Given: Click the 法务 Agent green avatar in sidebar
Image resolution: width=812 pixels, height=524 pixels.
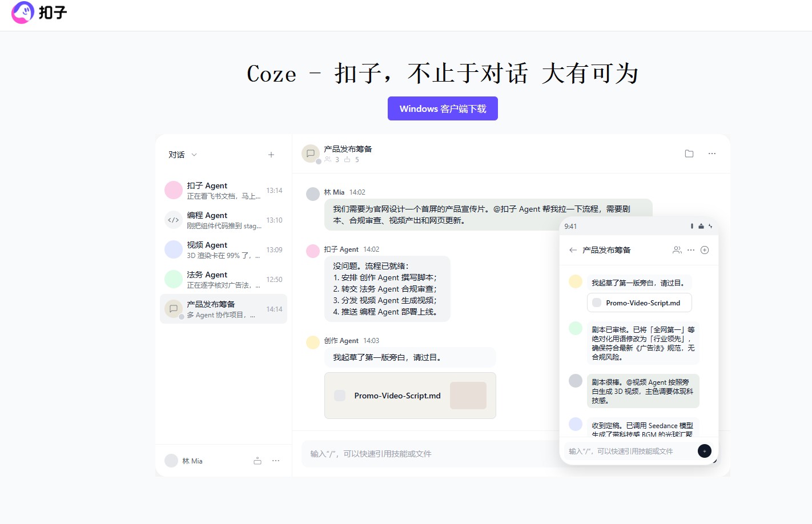Looking at the screenshot, I should tap(174, 279).
